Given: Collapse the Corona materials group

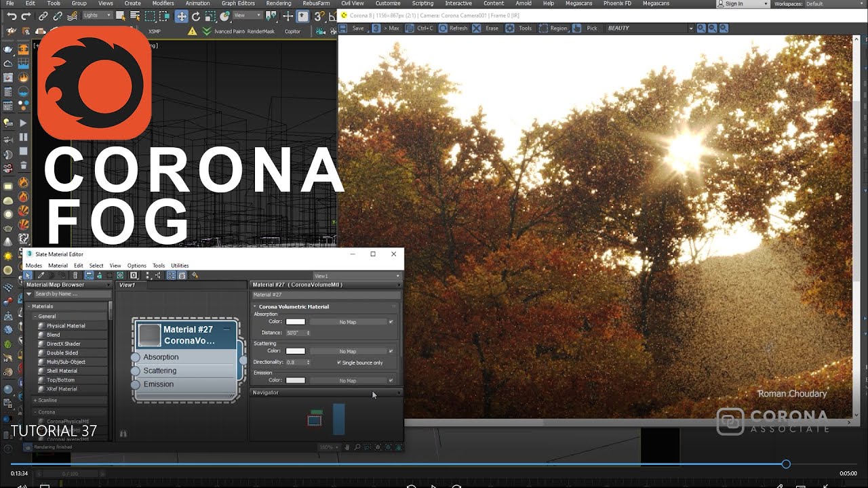Looking at the screenshot, I should click(35, 412).
